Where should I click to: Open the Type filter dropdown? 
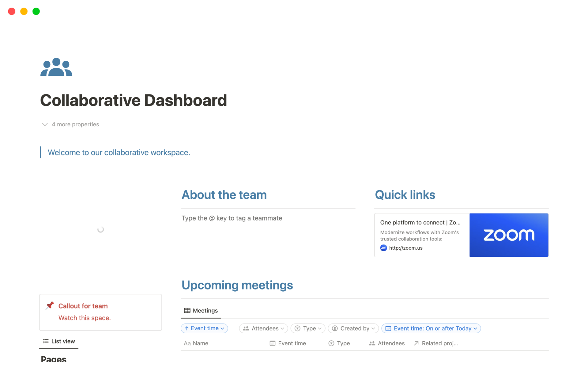coord(307,328)
